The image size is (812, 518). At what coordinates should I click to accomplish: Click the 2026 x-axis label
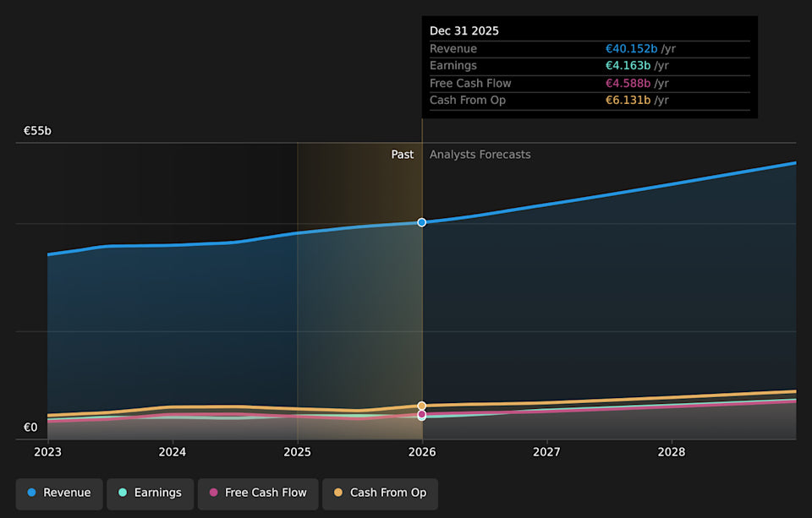pyautogui.click(x=422, y=452)
